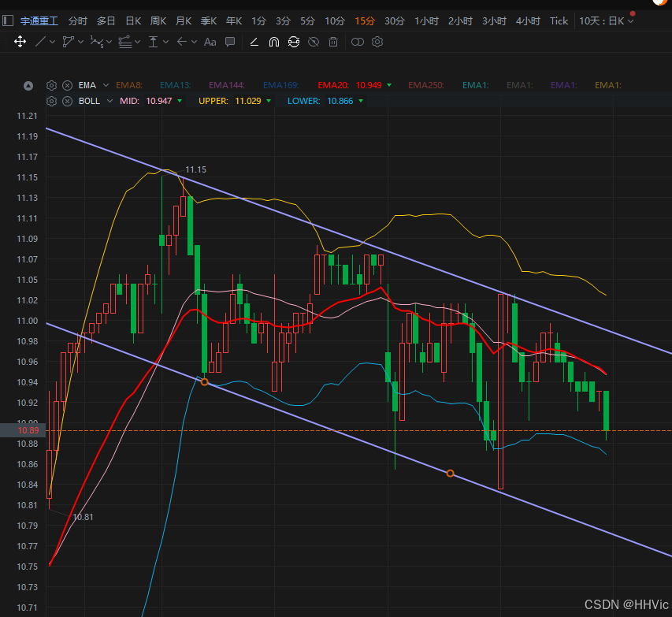
Task: Select the Aa text annotation tool
Action: point(210,42)
